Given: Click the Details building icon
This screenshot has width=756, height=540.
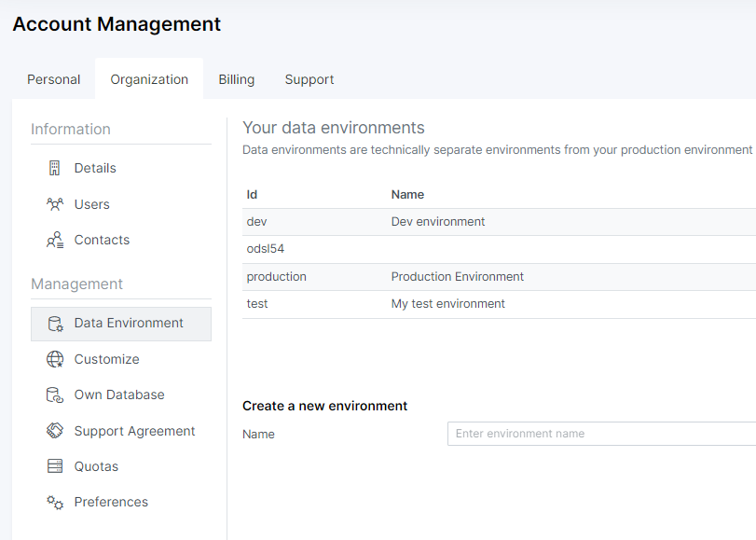Looking at the screenshot, I should tap(55, 168).
